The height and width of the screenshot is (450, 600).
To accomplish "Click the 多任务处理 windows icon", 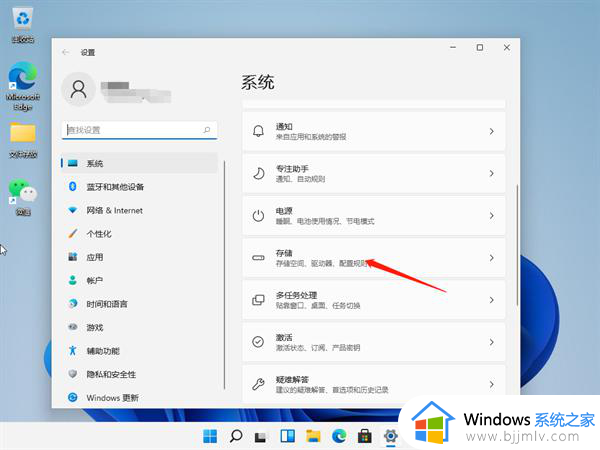I will point(258,300).
